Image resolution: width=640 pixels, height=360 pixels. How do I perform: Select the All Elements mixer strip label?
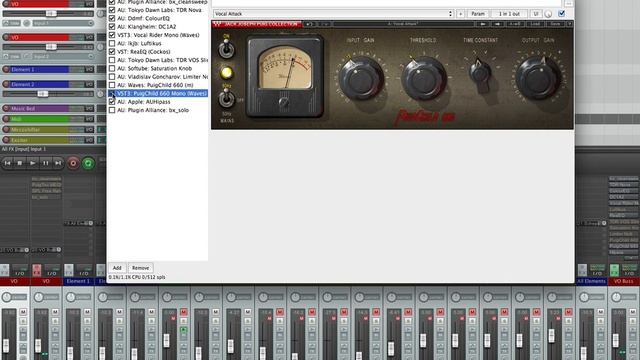coord(591,281)
